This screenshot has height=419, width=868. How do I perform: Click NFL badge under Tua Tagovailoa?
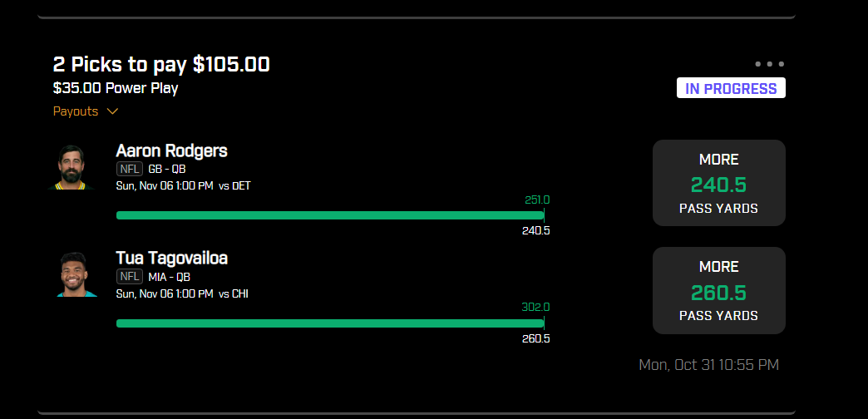click(130, 277)
